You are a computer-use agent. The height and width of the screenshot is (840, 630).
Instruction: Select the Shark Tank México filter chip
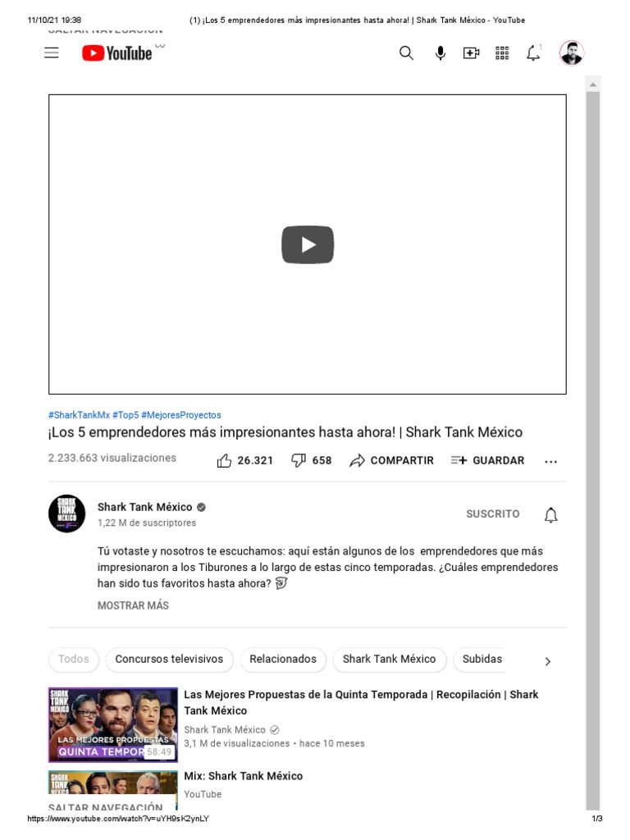(390, 659)
